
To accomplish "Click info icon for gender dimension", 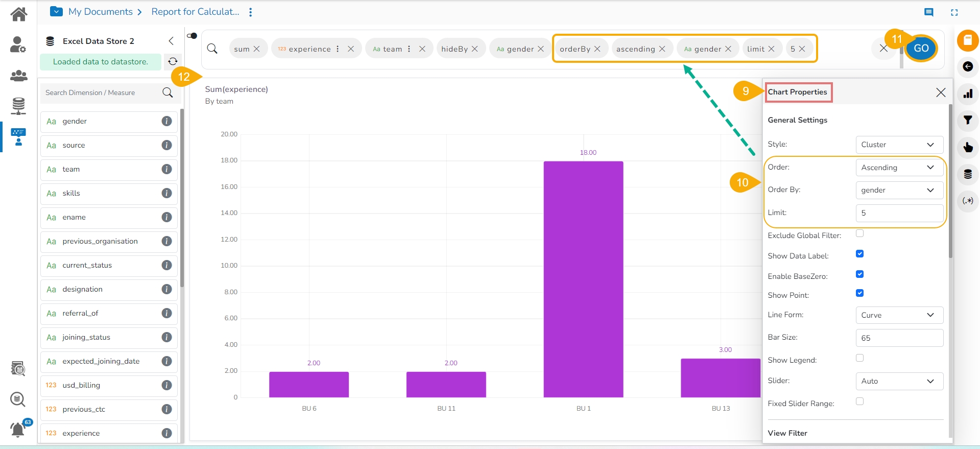I will point(166,121).
